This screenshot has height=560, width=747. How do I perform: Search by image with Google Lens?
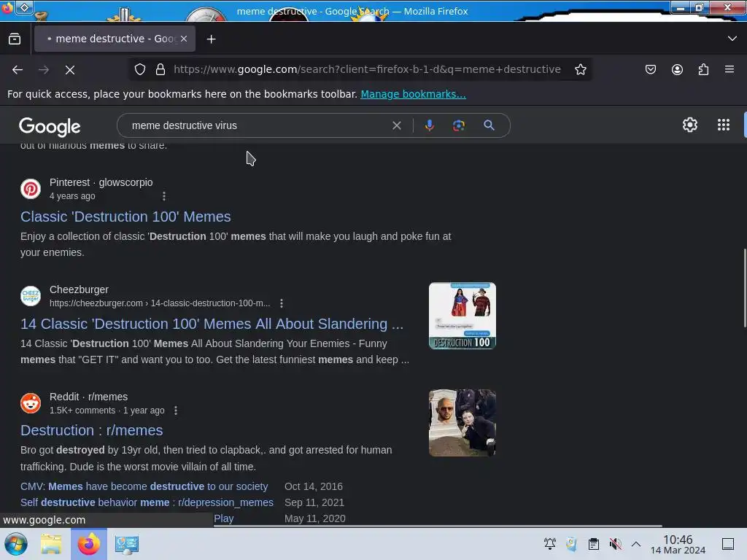(458, 125)
